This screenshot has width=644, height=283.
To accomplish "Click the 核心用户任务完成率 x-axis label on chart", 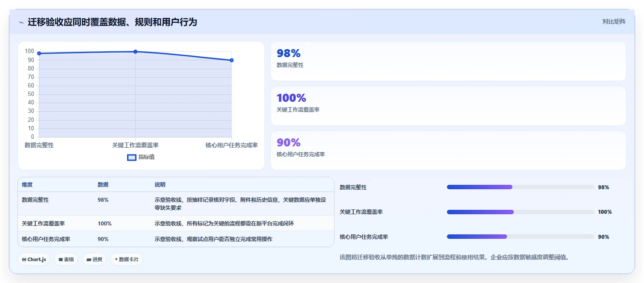I will coord(231,145).
